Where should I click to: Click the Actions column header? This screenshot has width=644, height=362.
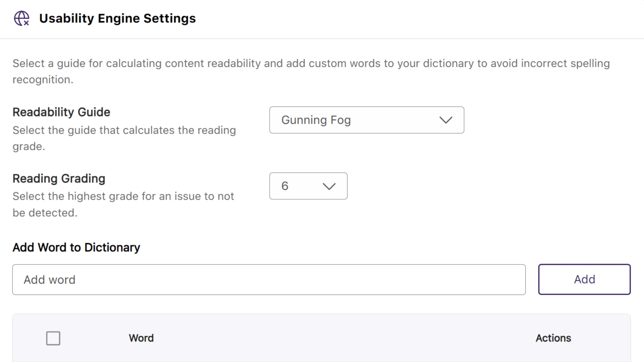point(553,338)
